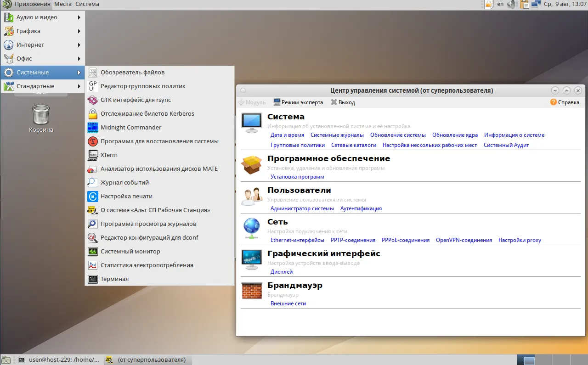The width and height of the screenshot is (588, 365).
Task: Open Midnight Commander from the menu
Action: [x=130, y=127]
